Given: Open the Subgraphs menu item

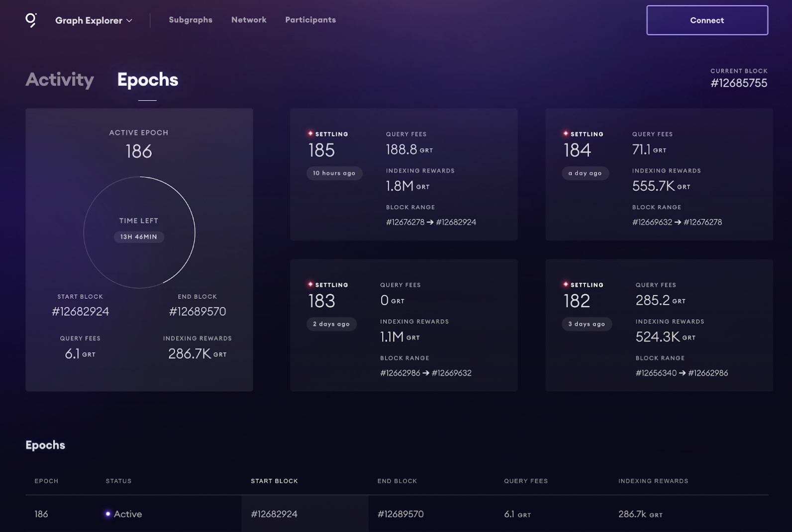Looking at the screenshot, I should point(190,20).
